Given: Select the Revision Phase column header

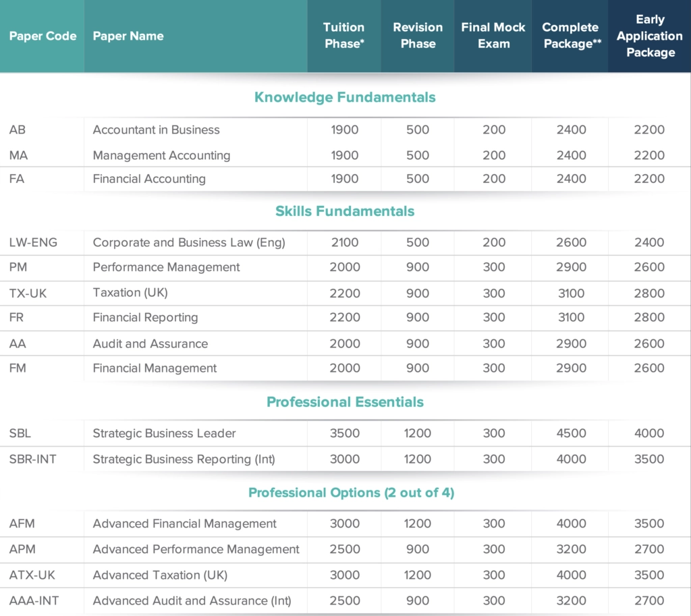Looking at the screenshot, I should click(x=418, y=36).
